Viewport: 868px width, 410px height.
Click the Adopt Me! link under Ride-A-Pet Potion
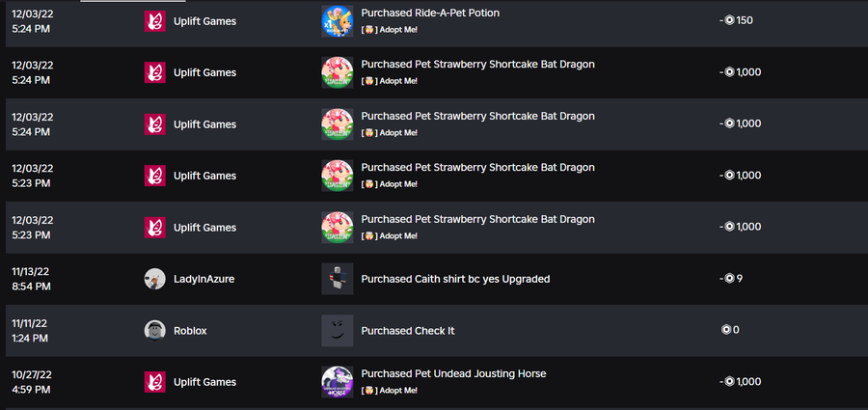[390, 30]
